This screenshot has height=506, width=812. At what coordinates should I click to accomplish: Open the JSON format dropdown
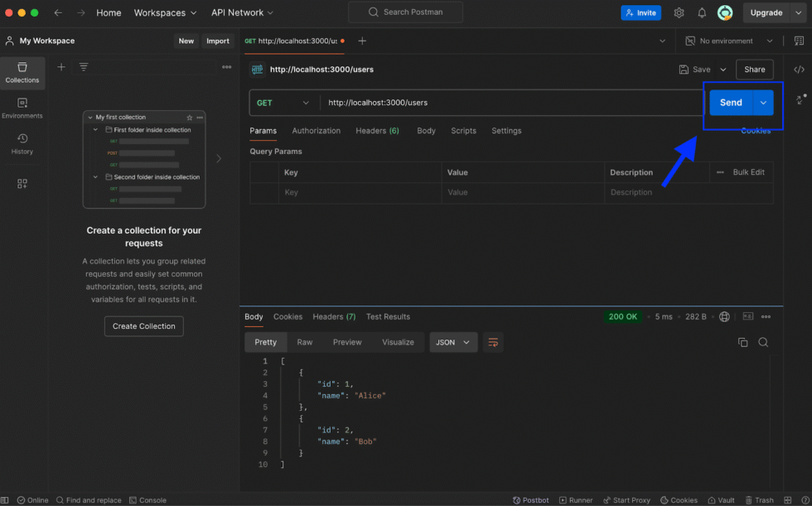pos(453,343)
